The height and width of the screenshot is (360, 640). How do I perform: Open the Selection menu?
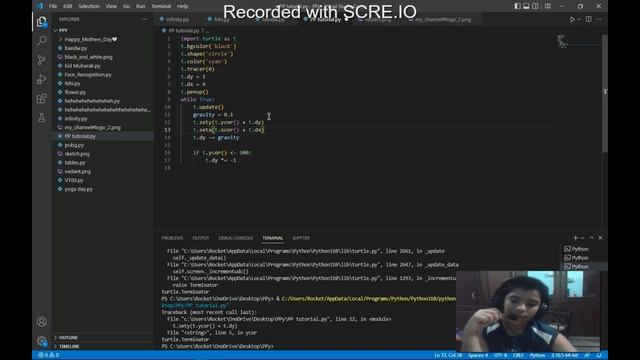[x=89, y=6]
